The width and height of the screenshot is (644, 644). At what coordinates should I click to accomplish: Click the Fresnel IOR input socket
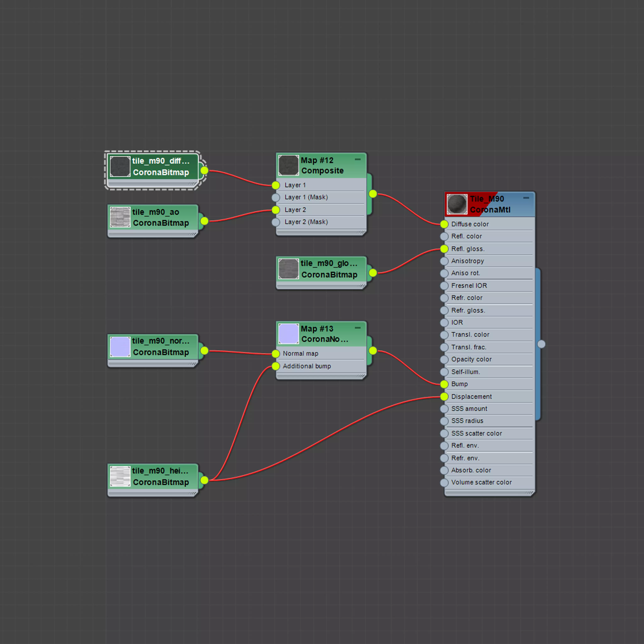point(444,286)
